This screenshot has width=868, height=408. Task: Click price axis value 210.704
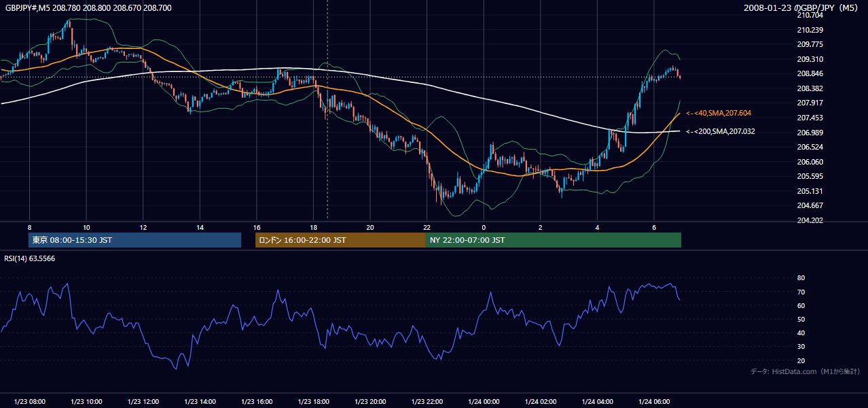(810, 15)
